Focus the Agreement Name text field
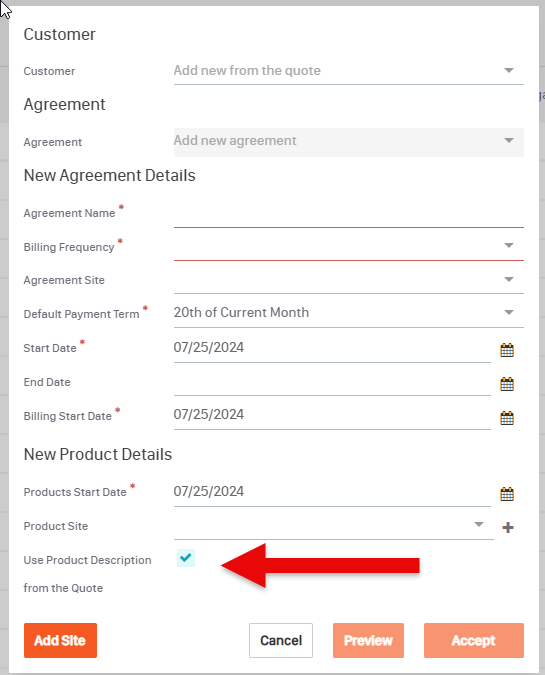 (x=349, y=214)
